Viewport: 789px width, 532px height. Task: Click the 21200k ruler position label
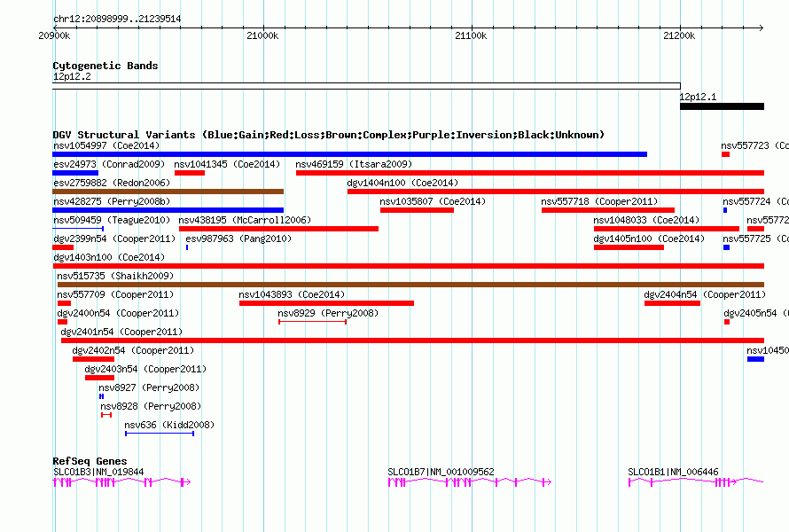click(679, 35)
